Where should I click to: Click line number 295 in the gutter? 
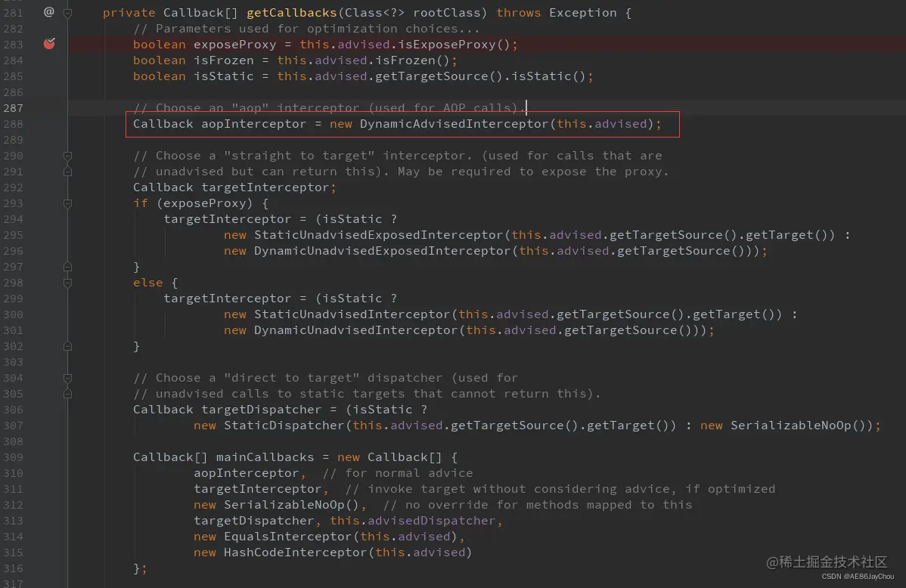click(13, 235)
